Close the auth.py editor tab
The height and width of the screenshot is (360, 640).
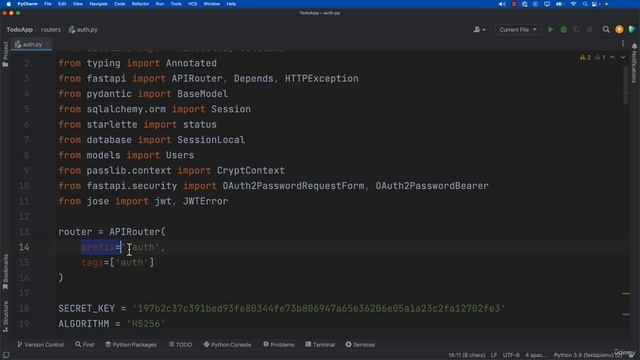coord(47,44)
